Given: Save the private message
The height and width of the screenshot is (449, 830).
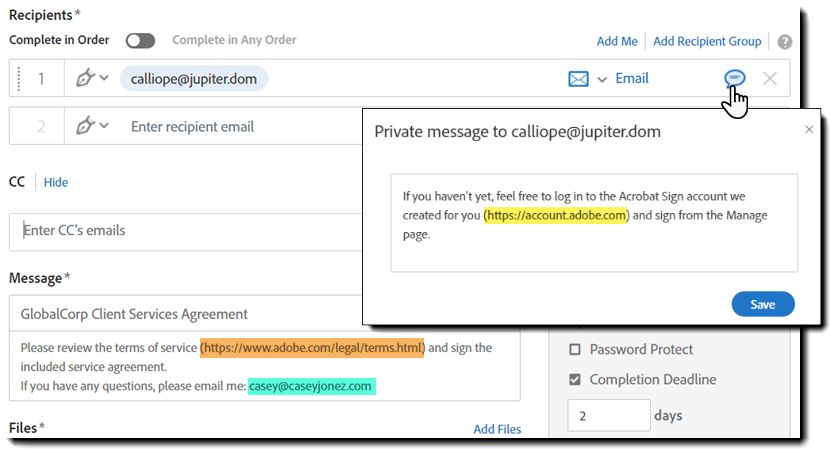Looking at the screenshot, I should [763, 304].
